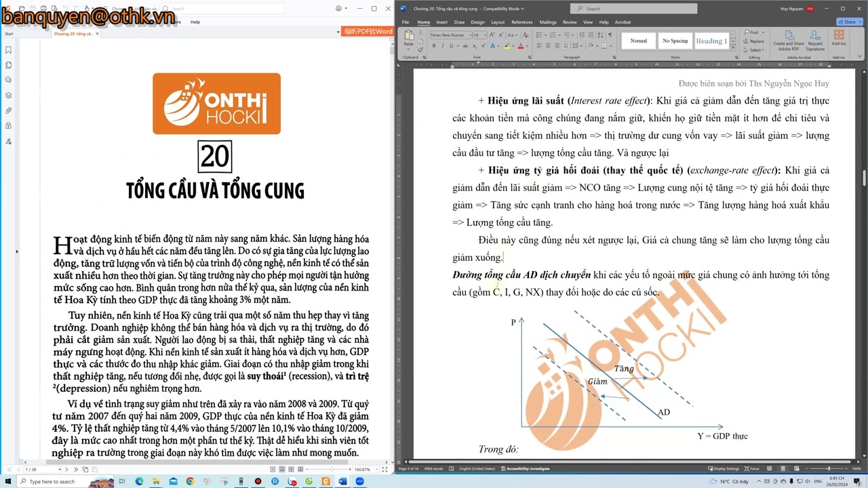Click the Multilevel list icon

click(x=568, y=35)
